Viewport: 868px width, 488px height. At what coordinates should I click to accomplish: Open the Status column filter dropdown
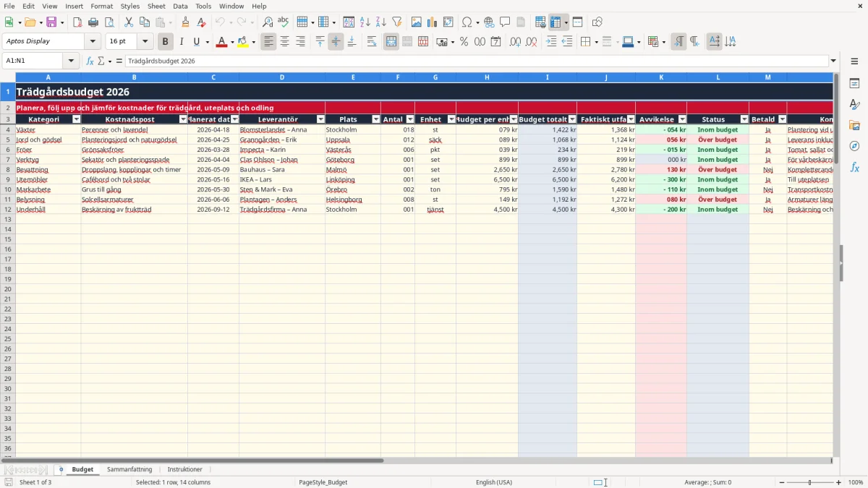(x=744, y=119)
